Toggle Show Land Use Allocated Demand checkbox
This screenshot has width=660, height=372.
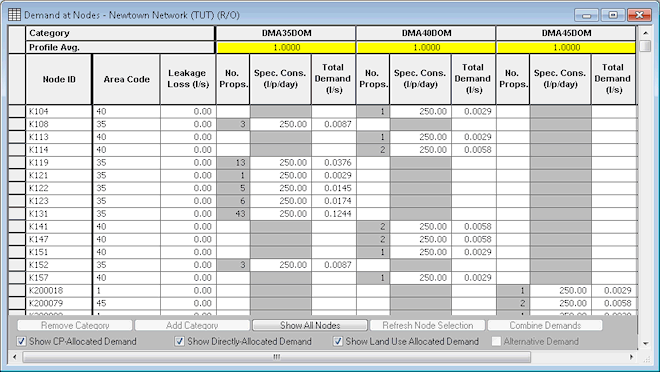(x=338, y=341)
